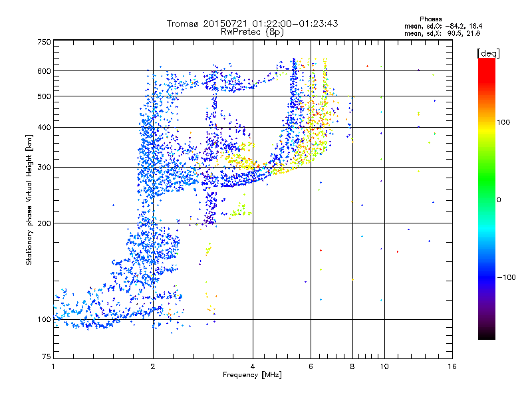Screen dimensions: 532x399
Task: Click the Phases heading above the statistics
Action: [x=430, y=19]
